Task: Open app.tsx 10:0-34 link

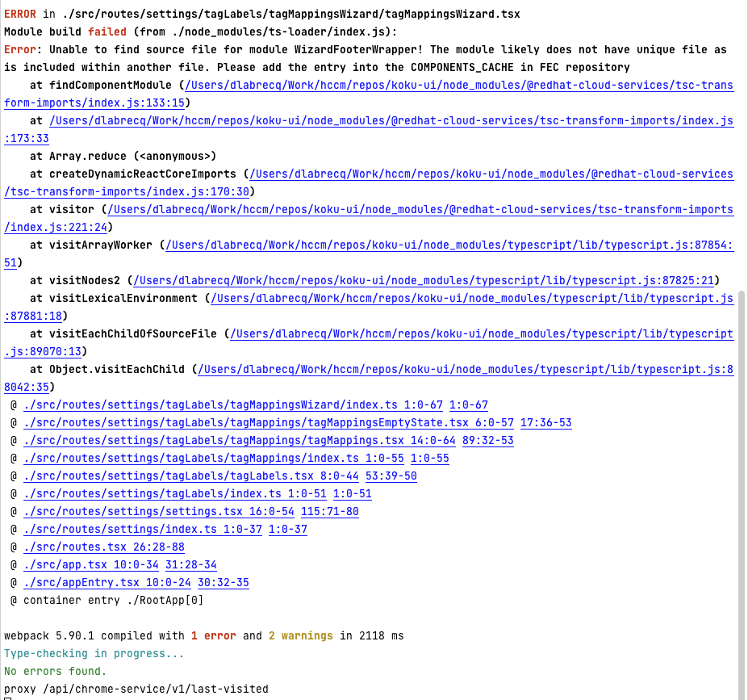Action: [91, 565]
